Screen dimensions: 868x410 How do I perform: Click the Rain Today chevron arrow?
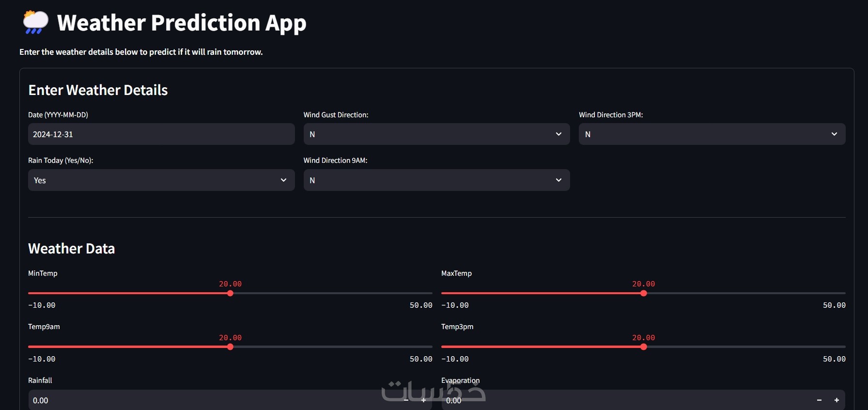click(283, 180)
